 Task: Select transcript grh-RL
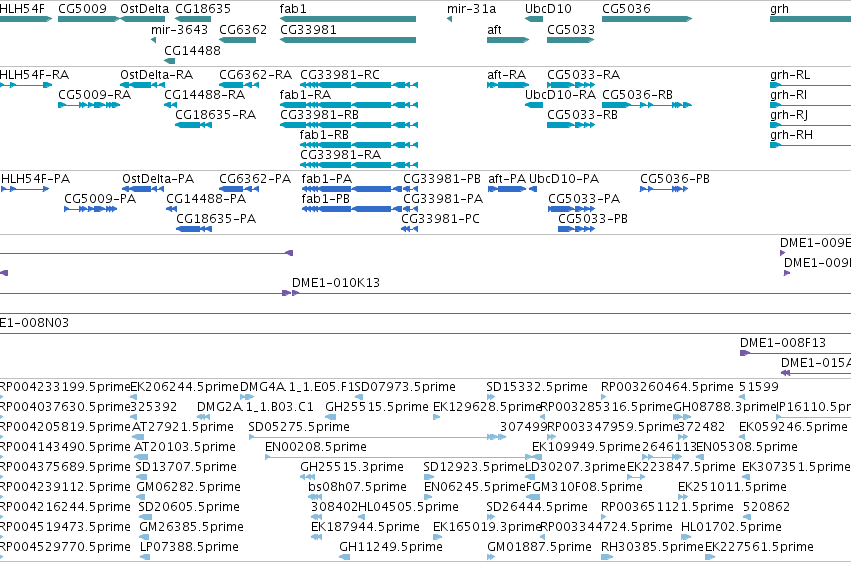tap(790, 74)
